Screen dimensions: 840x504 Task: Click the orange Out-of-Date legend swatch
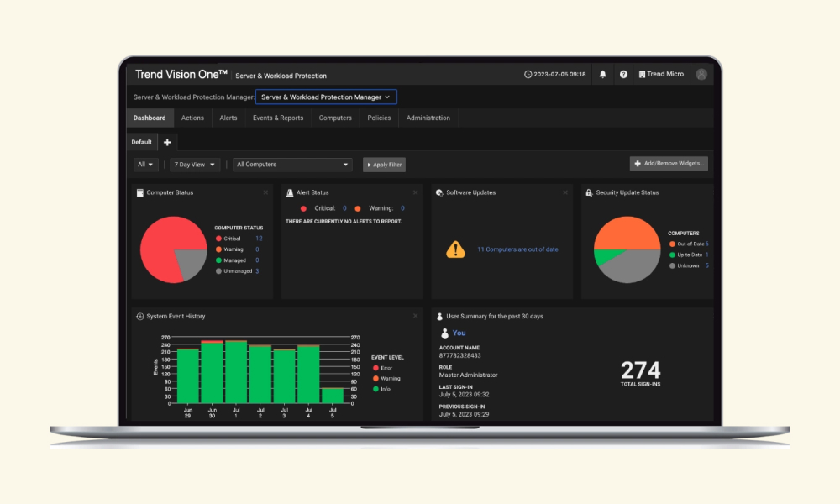pos(672,244)
